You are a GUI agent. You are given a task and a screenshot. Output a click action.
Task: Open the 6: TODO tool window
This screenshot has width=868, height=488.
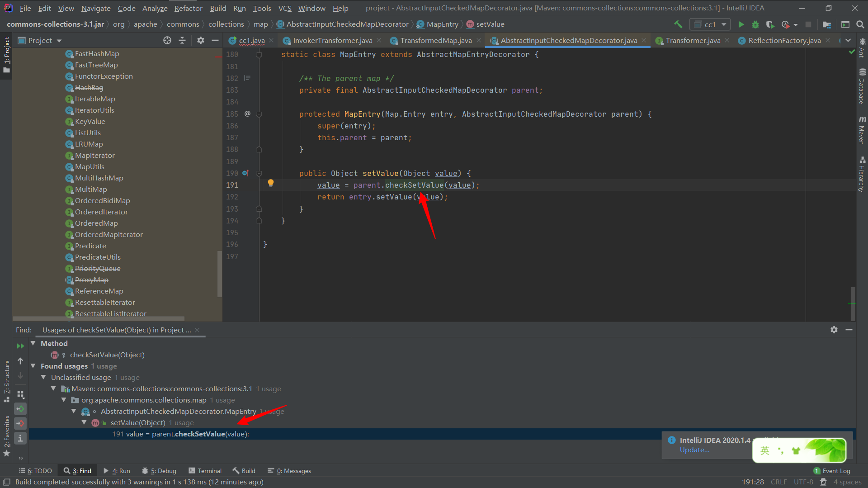click(x=35, y=471)
